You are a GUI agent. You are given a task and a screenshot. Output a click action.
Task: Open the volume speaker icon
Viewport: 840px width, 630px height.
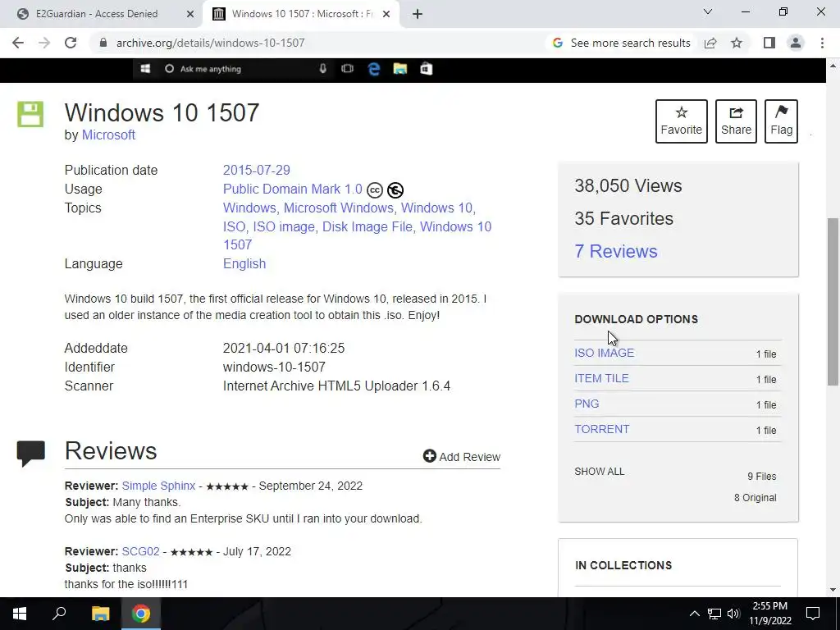[x=733, y=614]
